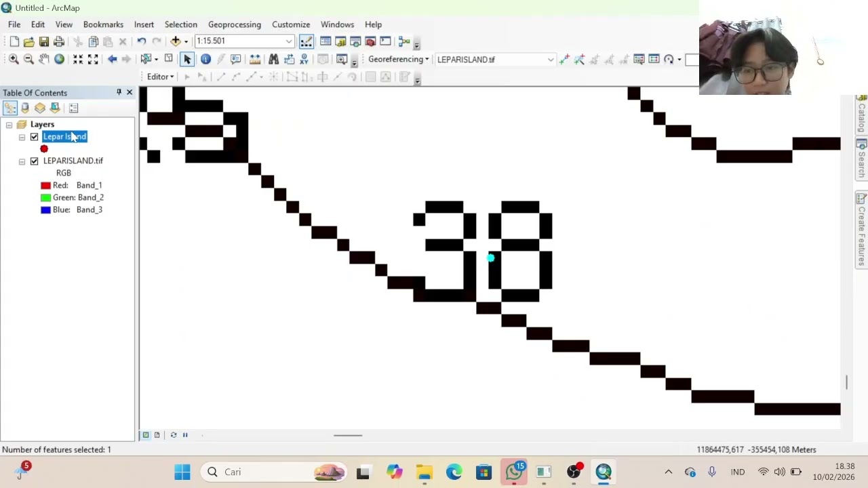Activate the Select Elements arrow tool
Image resolution: width=868 pixels, height=488 pixels.
(x=187, y=60)
